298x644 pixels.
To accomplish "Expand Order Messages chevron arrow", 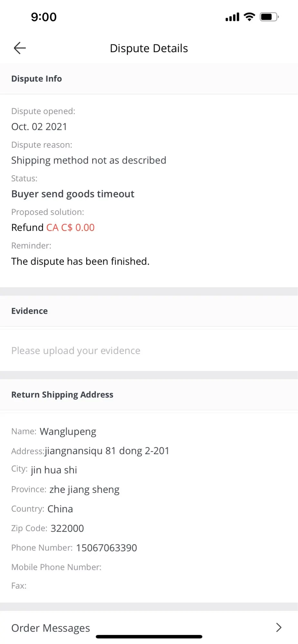I will click(279, 627).
